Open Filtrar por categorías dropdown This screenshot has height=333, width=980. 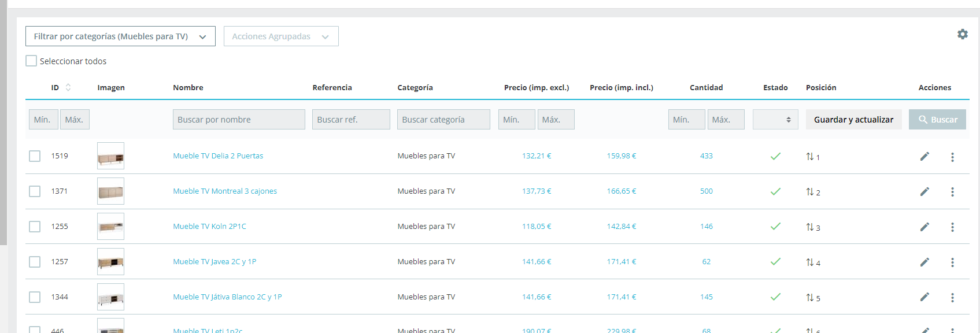120,36
